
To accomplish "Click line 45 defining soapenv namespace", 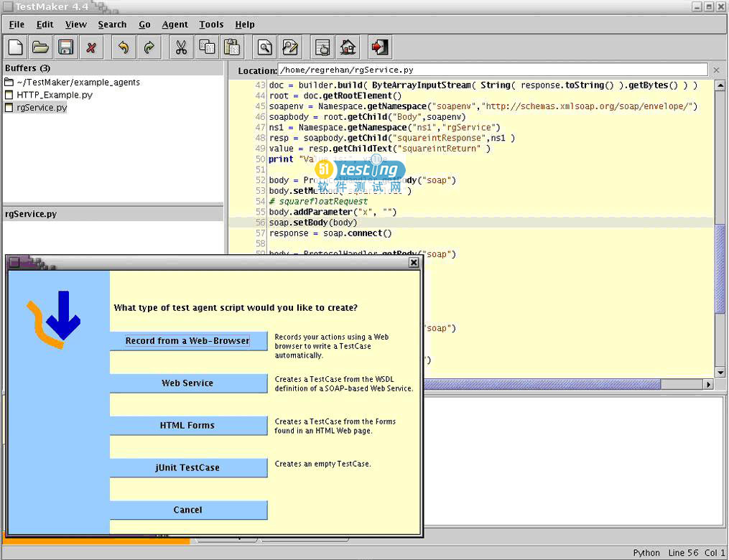I will pyautogui.click(x=483, y=106).
